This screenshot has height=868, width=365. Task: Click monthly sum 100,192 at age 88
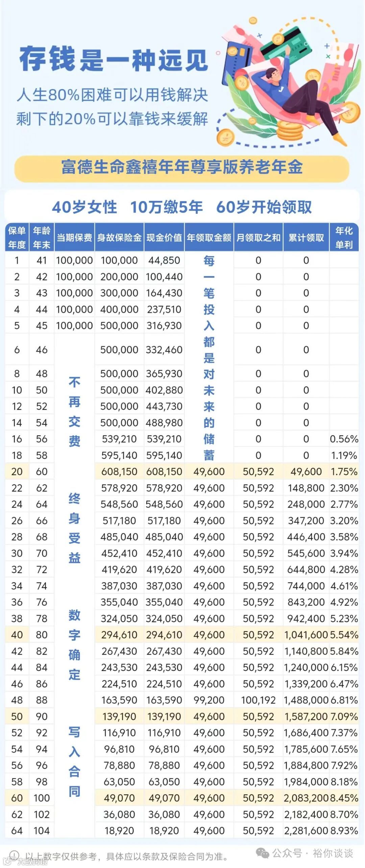tap(258, 700)
